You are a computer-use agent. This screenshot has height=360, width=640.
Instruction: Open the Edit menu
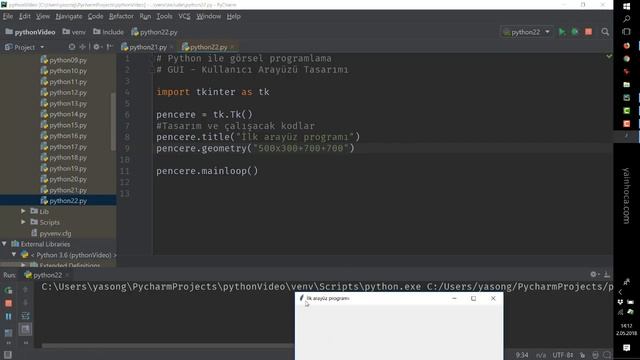pos(24,16)
